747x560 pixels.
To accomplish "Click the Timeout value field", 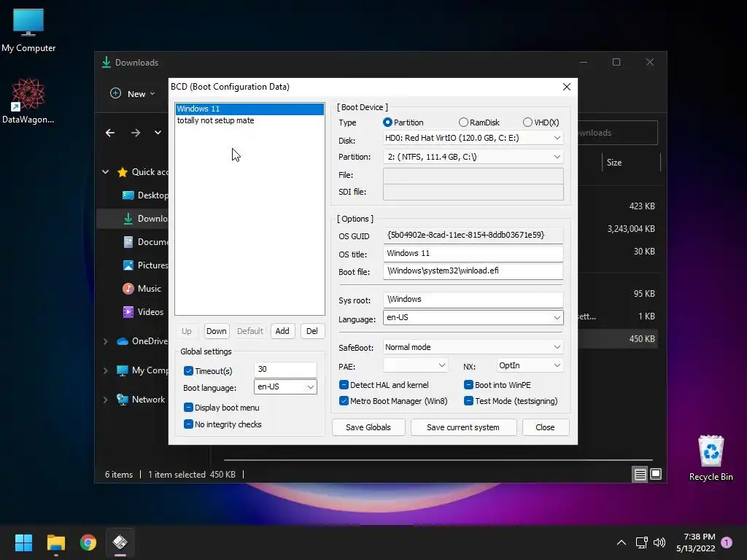I will (285, 370).
